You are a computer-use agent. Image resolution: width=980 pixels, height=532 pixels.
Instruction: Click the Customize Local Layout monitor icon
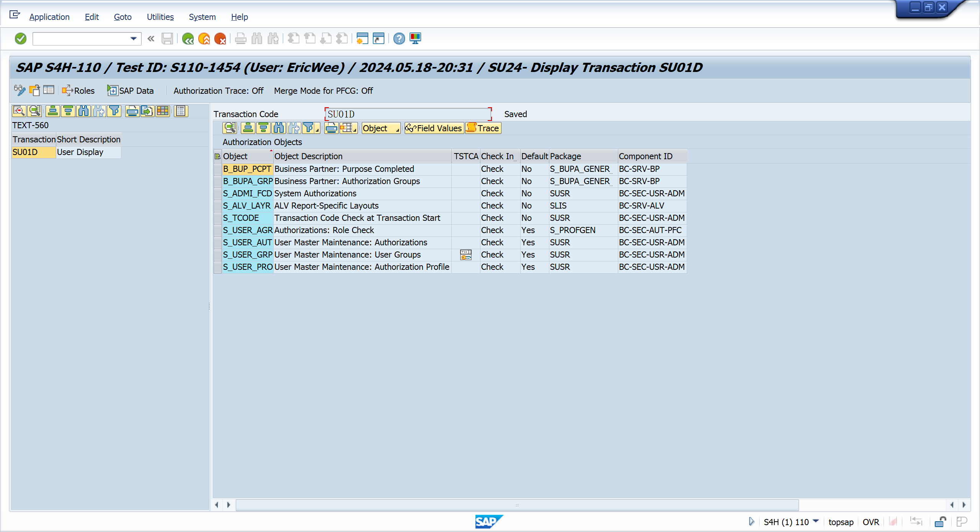point(415,39)
